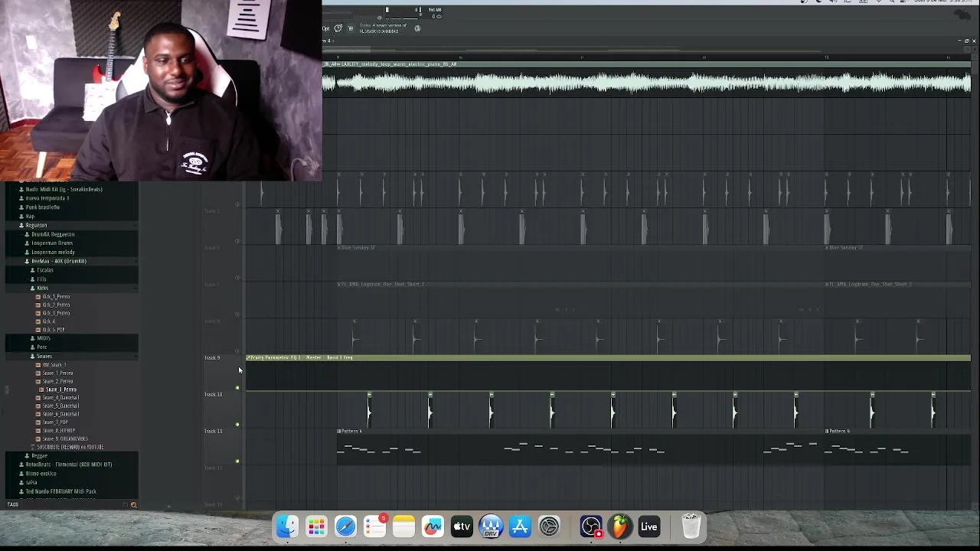This screenshot has width=980, height=551.
Task: Open Freeform app in the Dock
Action: click(433, 527)
